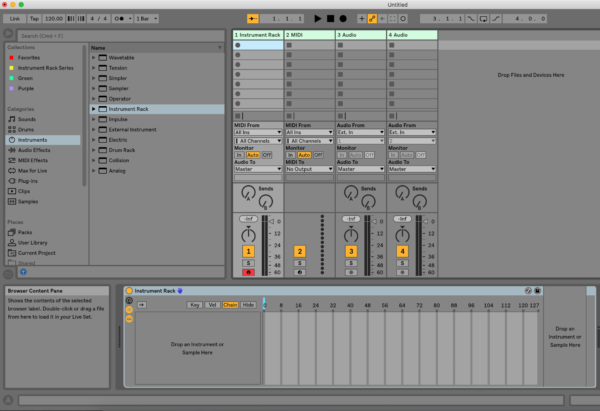Expand the Wavetable folder

(x=93, y=57)
